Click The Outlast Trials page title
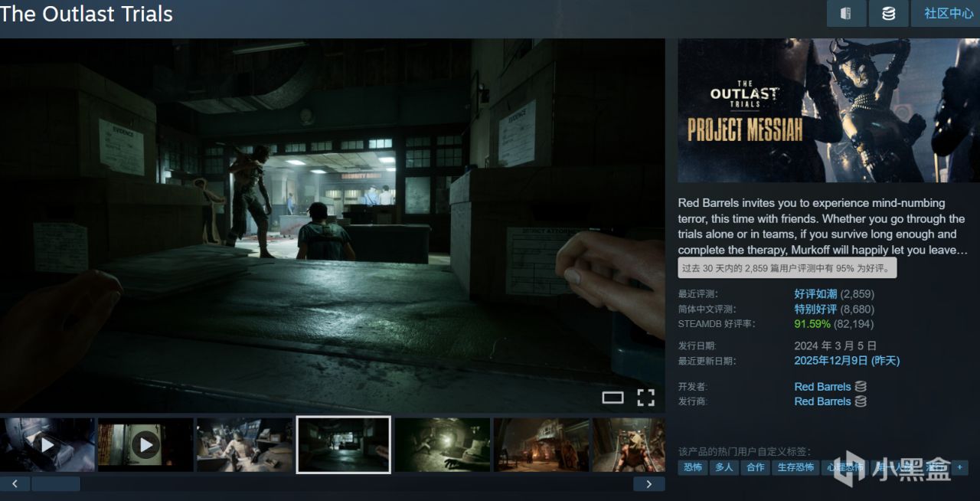 coord(87,14)
